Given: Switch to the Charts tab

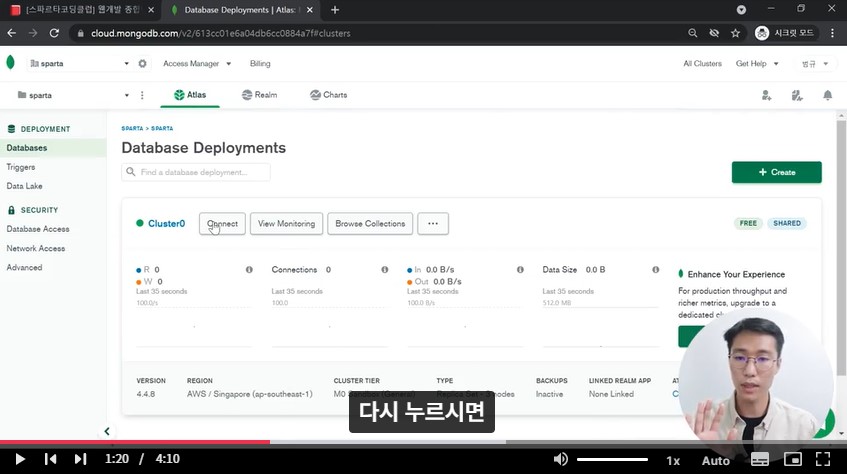Looking at the screenshot, I should pos(328,95).
